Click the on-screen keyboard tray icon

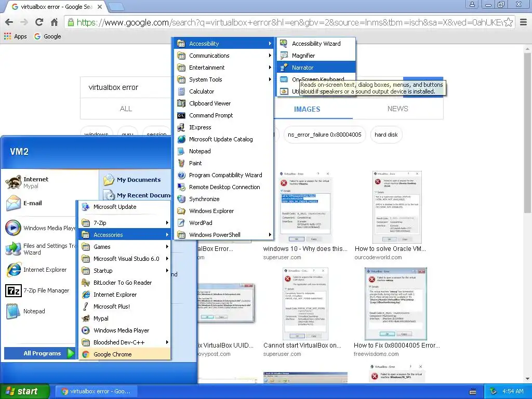pos(473,392)
